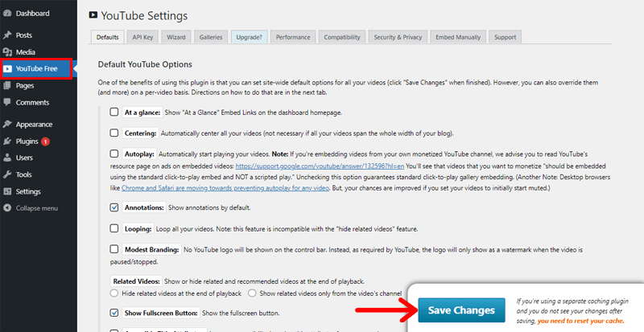Enable the At a glance checkbox
The height and width of the screenshot is (332, 644).
pos(114,112)
